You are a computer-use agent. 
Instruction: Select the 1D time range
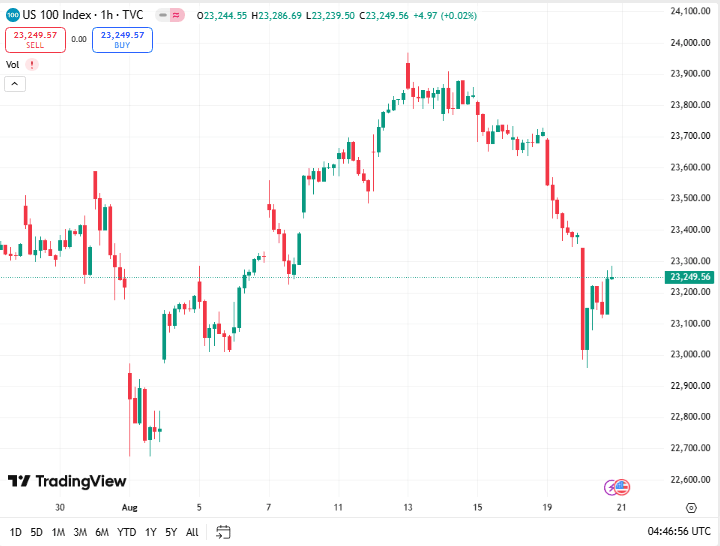[15, 532]
